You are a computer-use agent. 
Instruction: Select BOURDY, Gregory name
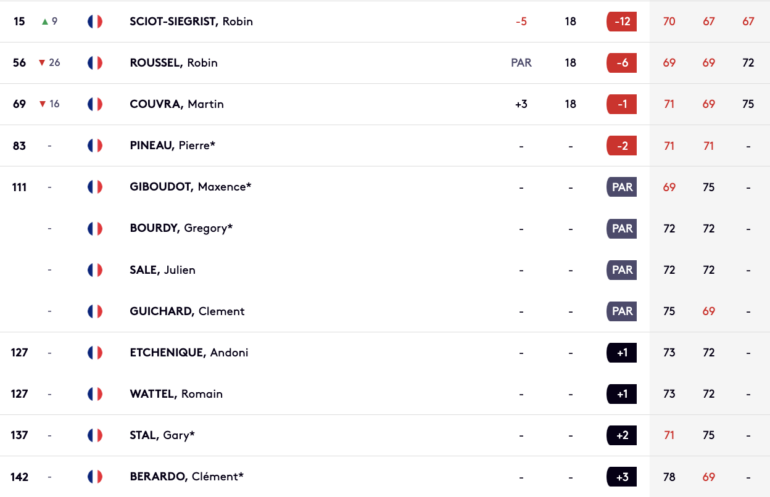pos(181,228)
